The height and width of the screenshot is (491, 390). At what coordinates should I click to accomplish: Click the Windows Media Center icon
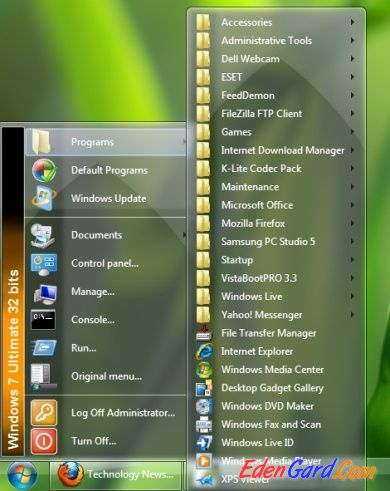click(x=204, y=369)
